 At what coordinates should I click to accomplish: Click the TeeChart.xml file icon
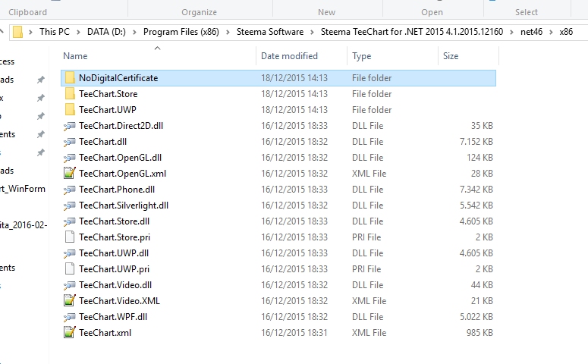pyautogui.click(x=69, y=332)
